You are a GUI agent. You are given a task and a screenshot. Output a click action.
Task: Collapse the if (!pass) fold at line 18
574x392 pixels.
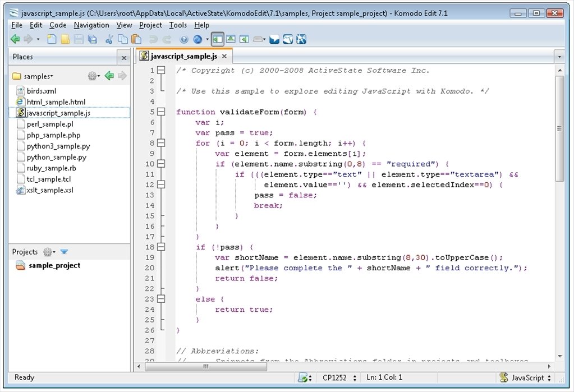[x=161, y=247]
